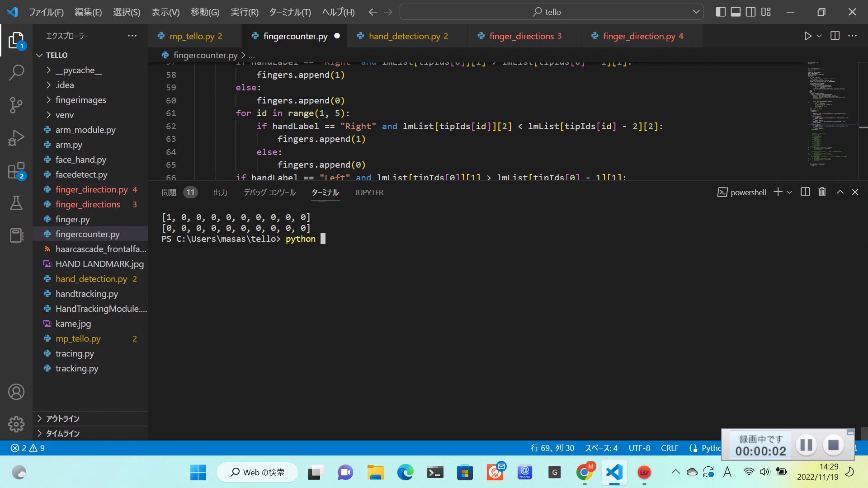Split the editor to the right
Viewport: 868px width, 488px height.
pyautogui.click(x=835, y=36)
